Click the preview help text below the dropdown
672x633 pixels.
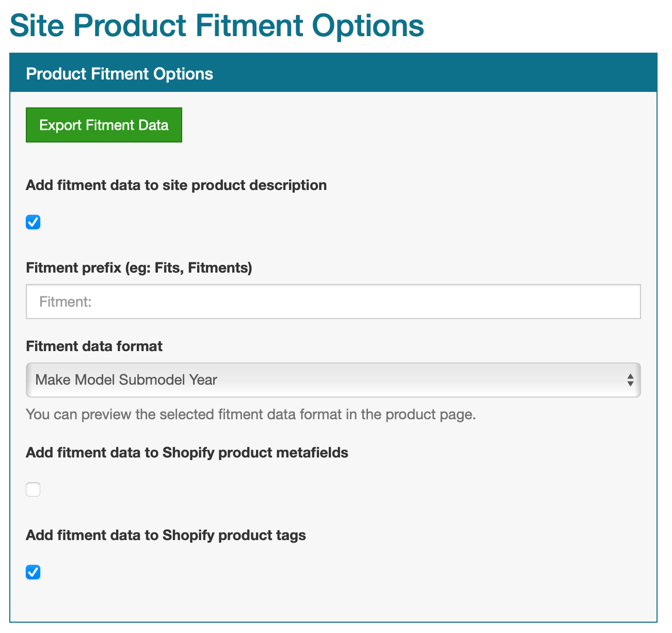coord(250,415)
